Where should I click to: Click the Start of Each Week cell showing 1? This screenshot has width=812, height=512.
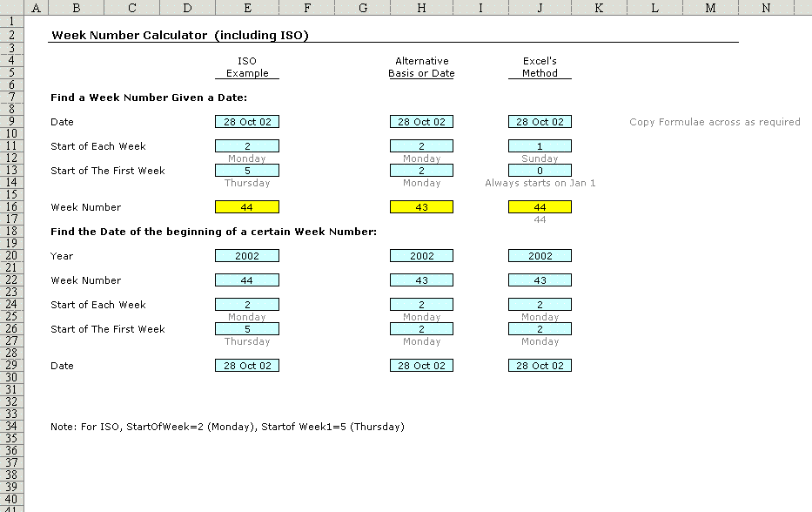540,146
